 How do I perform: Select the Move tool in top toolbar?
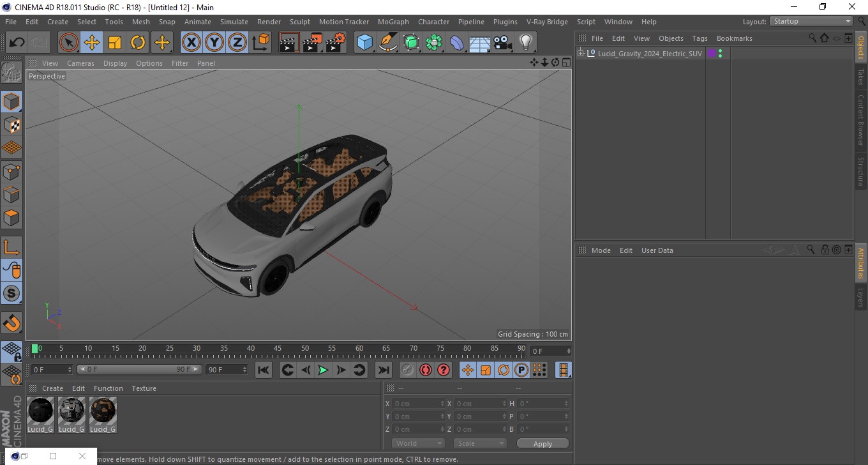[x=92, y=43]
